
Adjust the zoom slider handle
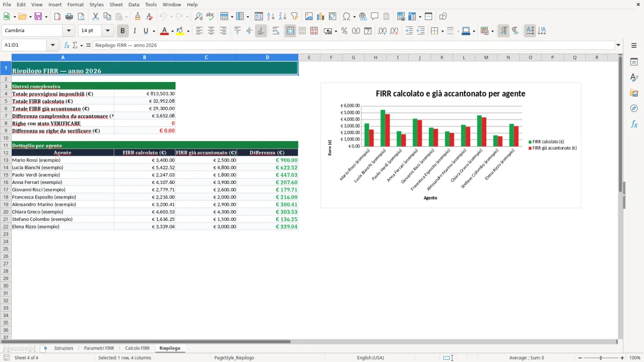[601, 358]
